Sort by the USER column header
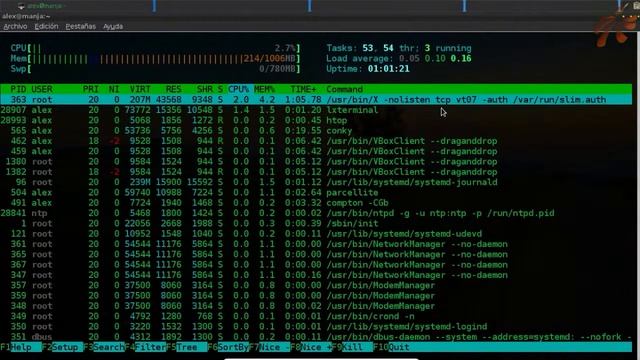This screenshot has width=640, height=360. click(x=42, y=89)
